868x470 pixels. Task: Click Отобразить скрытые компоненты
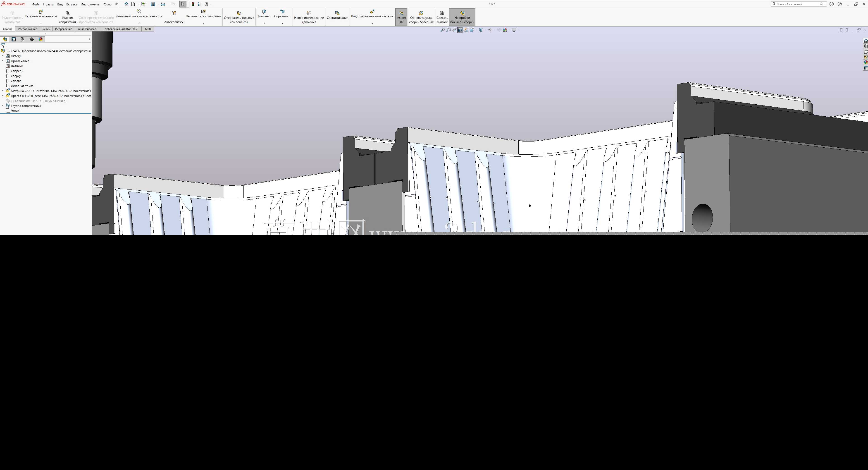[x=239, y=17]
